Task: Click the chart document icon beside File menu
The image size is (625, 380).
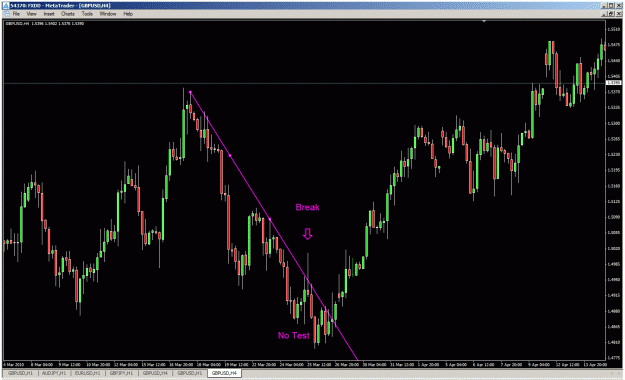Action: [x=6, y=14]
